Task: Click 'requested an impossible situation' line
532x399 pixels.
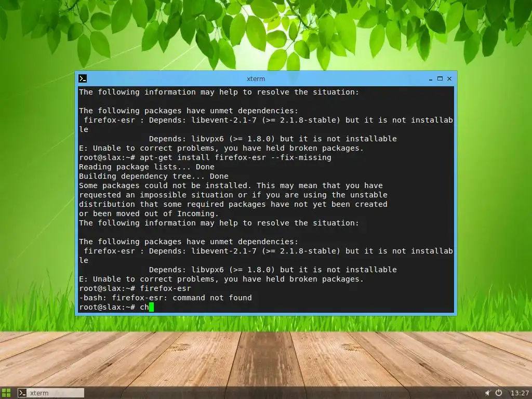Action: 233,195
